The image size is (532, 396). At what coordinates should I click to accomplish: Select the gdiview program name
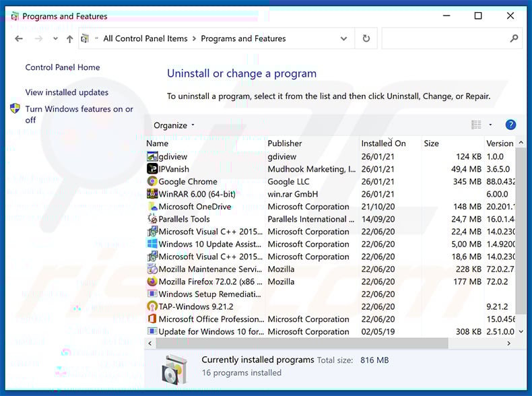click(x=172, y=156)
